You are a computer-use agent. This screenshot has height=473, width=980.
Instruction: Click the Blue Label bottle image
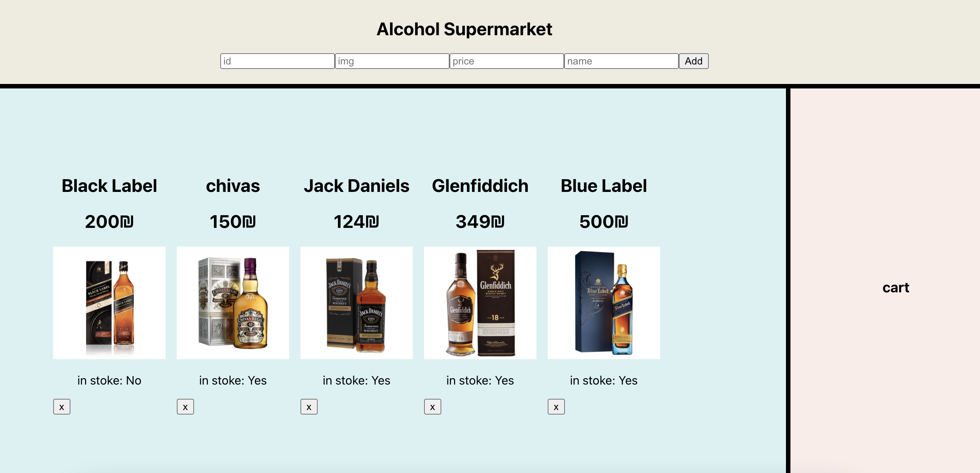click(x=604, y=302)
